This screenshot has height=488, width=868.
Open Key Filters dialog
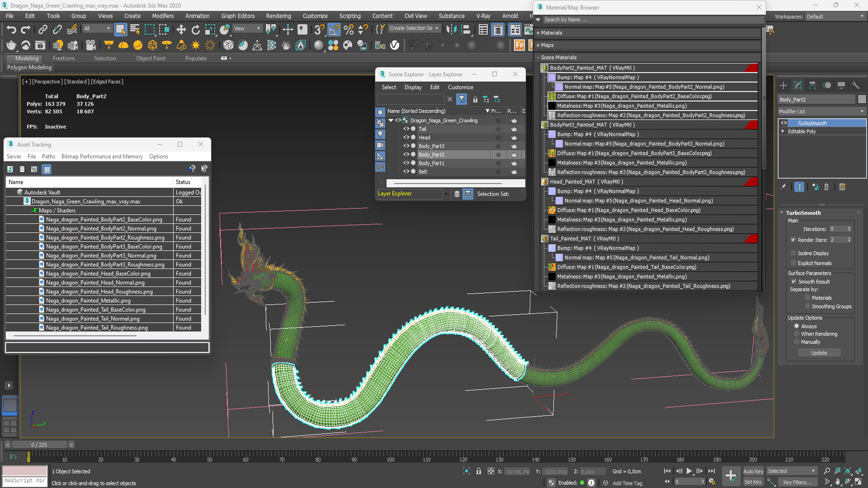pyautogui.click(x=797, y=482)
